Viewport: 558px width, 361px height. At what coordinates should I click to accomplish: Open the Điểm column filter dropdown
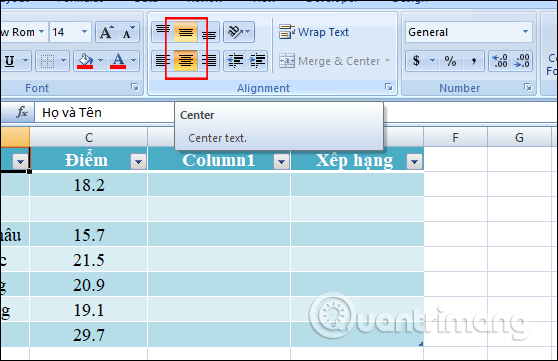pyautogui.click(x=138, y=162)
